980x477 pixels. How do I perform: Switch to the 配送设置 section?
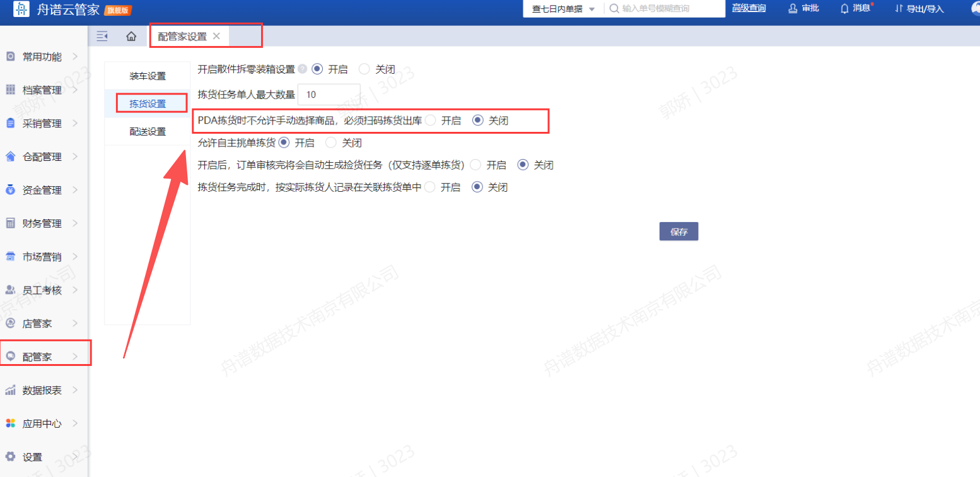click(x=148, y=131)
